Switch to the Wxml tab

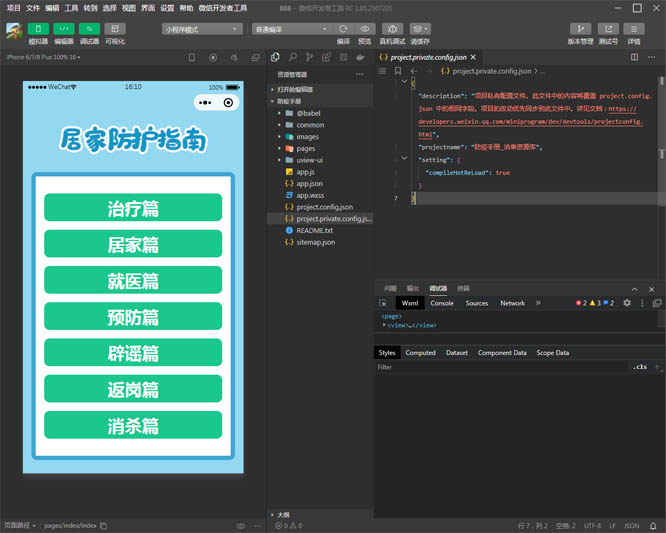[x=410, y=303]
